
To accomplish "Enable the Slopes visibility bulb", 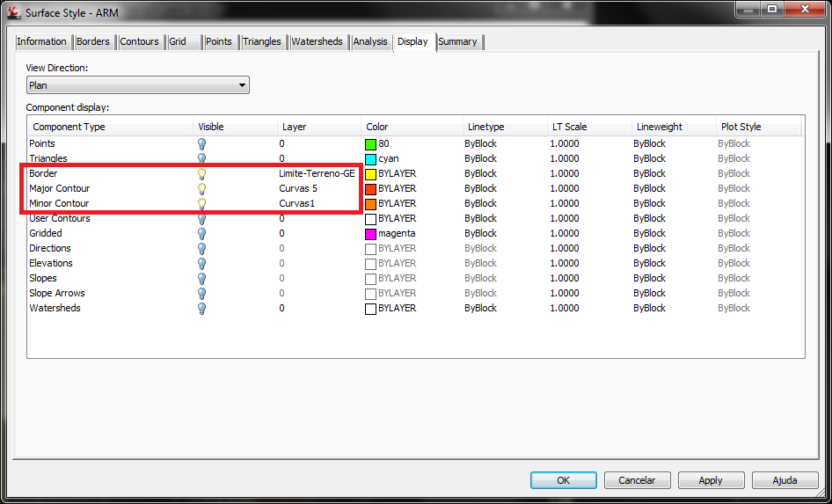I will [201, 278].
